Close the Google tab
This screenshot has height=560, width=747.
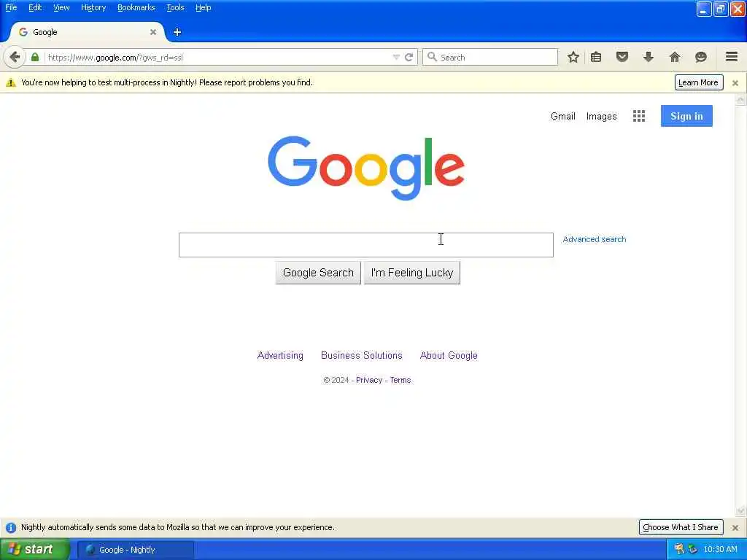point(153,32)
